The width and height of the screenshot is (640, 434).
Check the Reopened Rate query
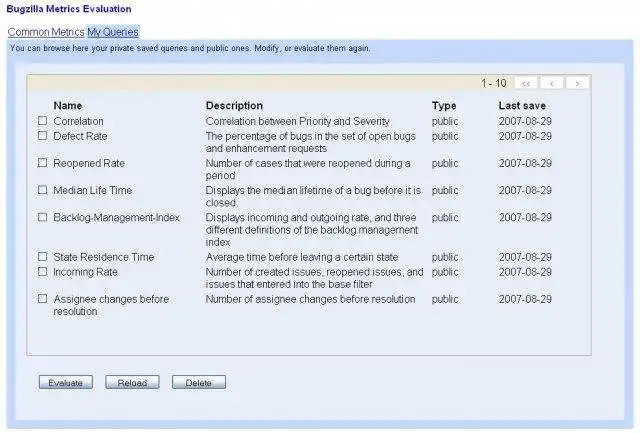point(43,163)
